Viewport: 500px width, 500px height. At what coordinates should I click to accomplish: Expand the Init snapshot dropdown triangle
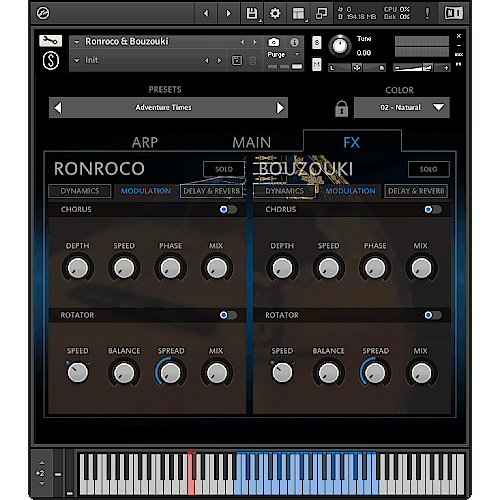(x=77, y=61)
